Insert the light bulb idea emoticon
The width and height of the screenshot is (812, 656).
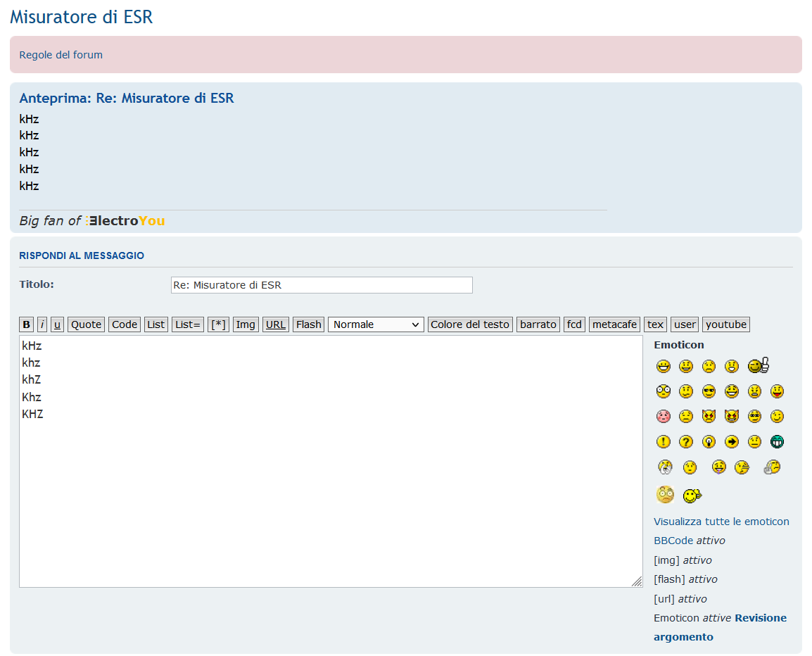click(709, 442)
